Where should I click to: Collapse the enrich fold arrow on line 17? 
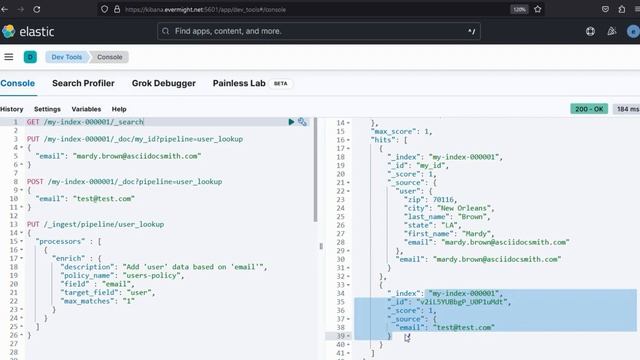[22, 258]
